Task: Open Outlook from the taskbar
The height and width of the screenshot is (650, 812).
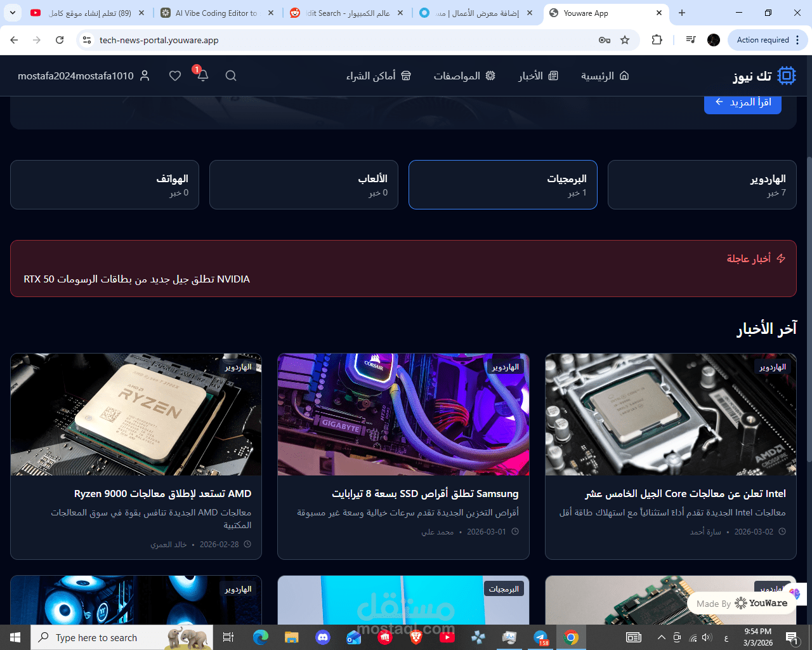Action: coord(353,637)
